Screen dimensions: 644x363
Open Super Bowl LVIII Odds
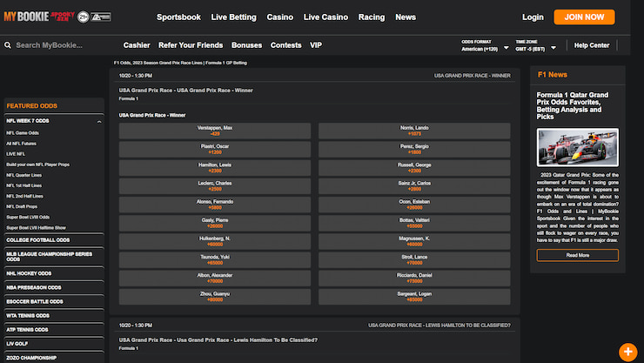click(x=28, y=218)
